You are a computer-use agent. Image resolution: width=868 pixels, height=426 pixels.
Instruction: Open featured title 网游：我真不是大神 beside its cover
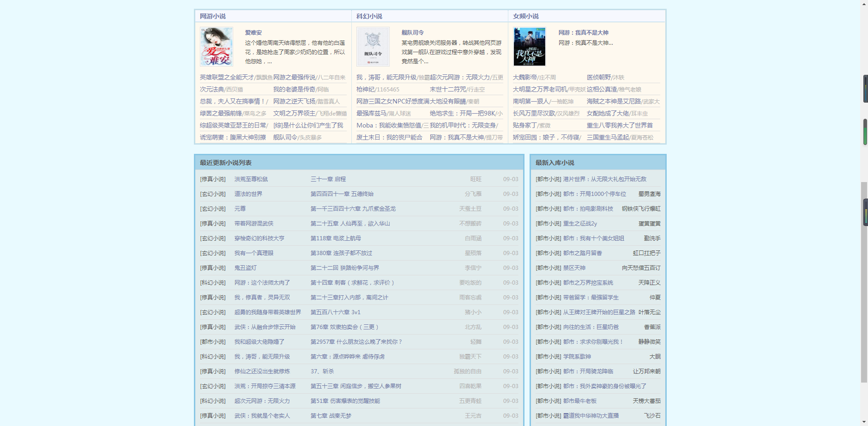tap(584, 33)
